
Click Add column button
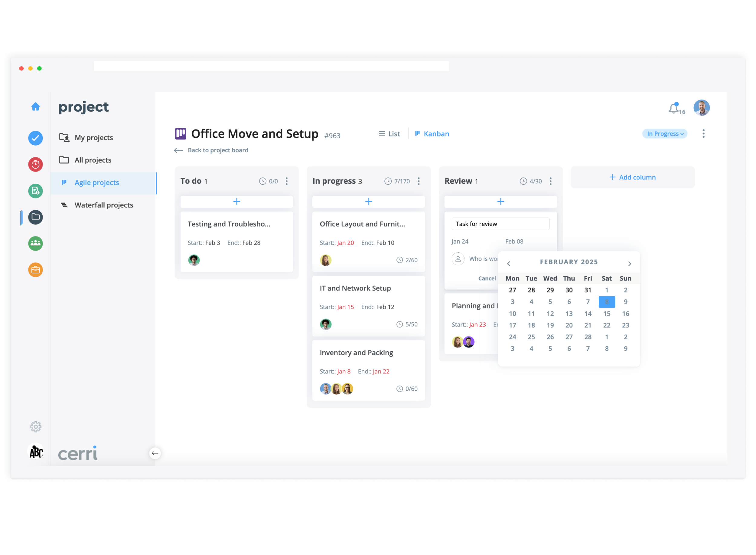tap(632, 177)
